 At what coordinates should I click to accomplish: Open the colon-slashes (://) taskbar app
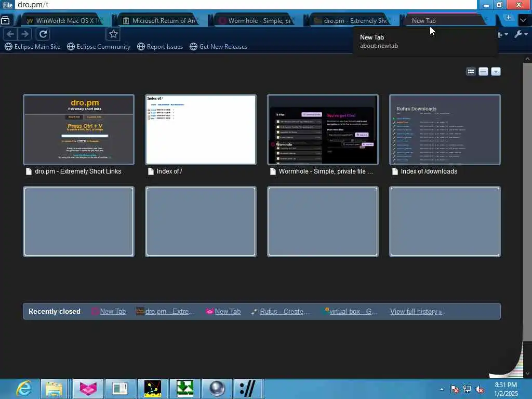pos(249,389)
